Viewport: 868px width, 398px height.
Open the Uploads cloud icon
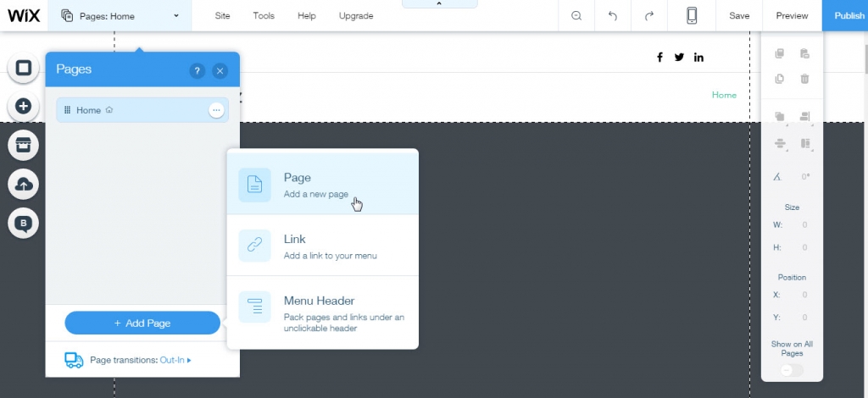click(x=24, y=185)
